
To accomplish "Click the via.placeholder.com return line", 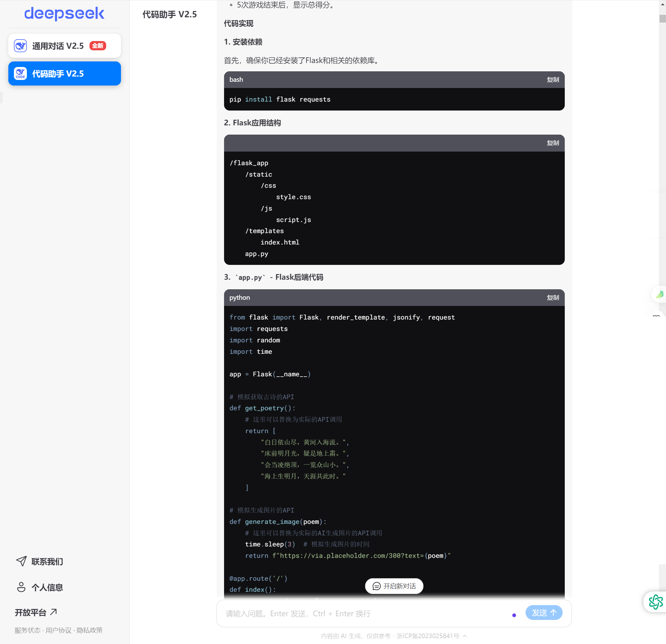I will pos(348,556).
